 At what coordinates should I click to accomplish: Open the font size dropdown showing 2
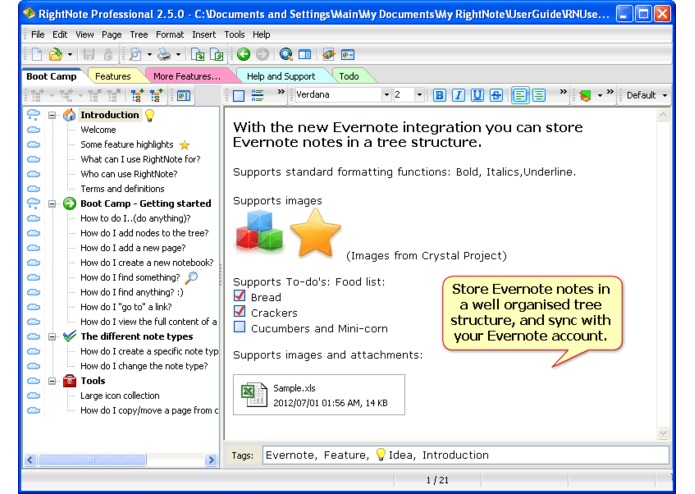click(x=419, y=95)
